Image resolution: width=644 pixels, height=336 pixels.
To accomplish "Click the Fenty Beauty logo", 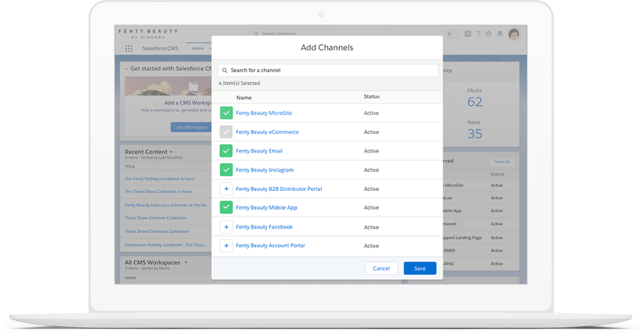I will (x=148, y=34).
